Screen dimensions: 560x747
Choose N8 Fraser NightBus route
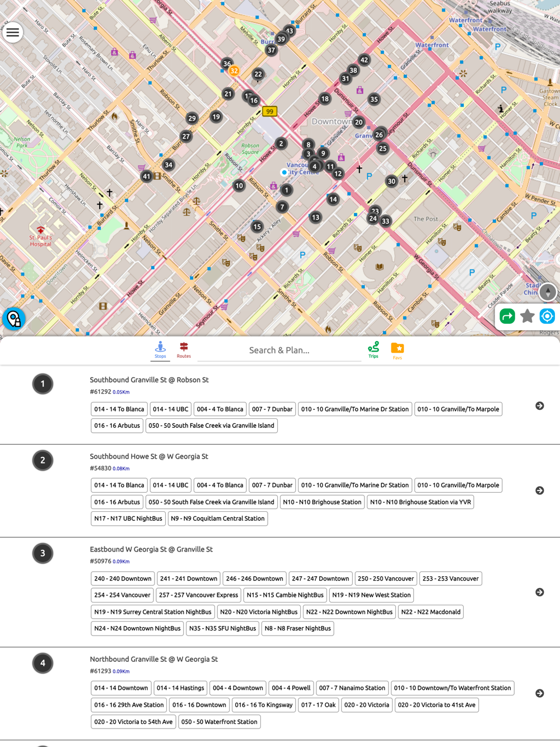[298, 628]
